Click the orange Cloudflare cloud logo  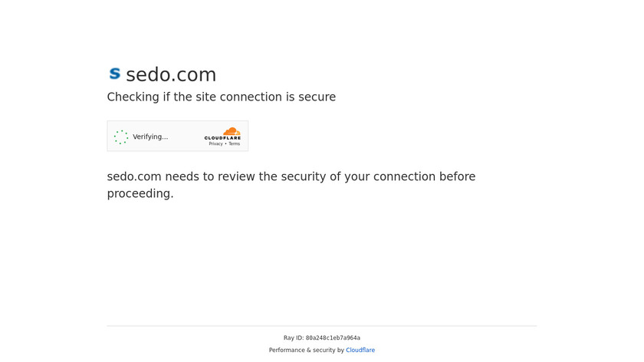click(x=232, y=131)
